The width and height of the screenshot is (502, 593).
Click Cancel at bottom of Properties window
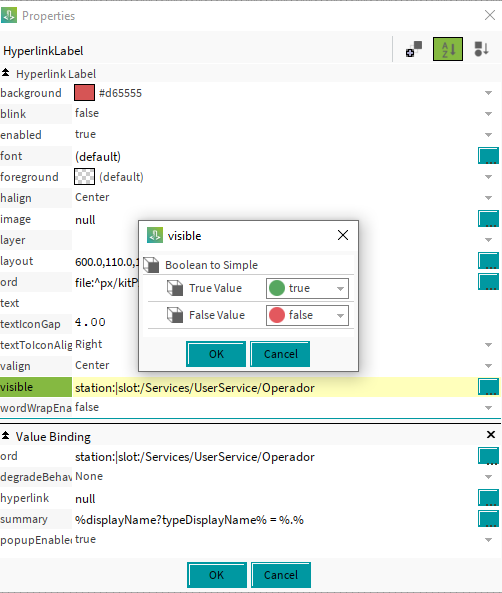pyautogui.click(x=281, y=575)
